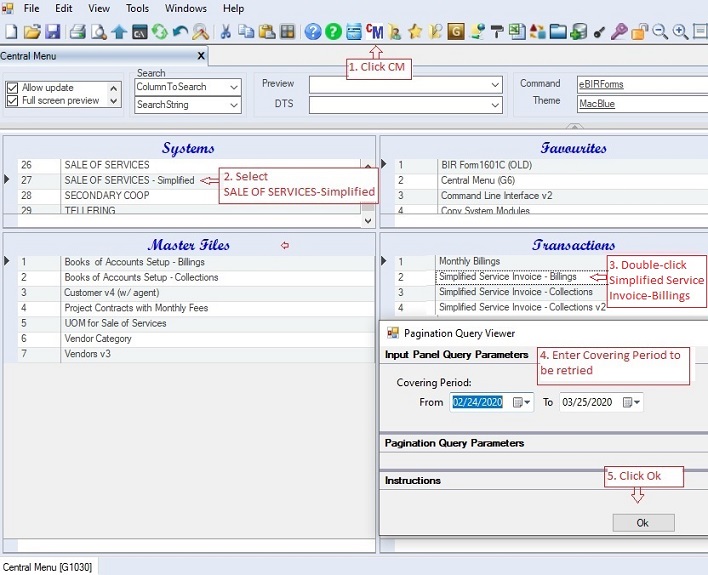Expand the ColumnToSearch dropdown
The image size is (708, 575).
pos(234,87)
